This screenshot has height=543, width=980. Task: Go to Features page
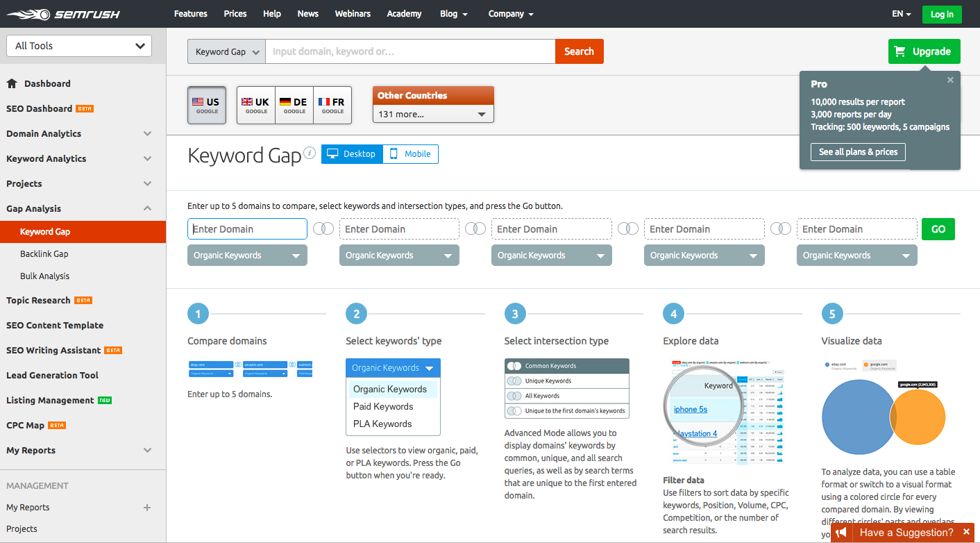[x=191, y=14]
